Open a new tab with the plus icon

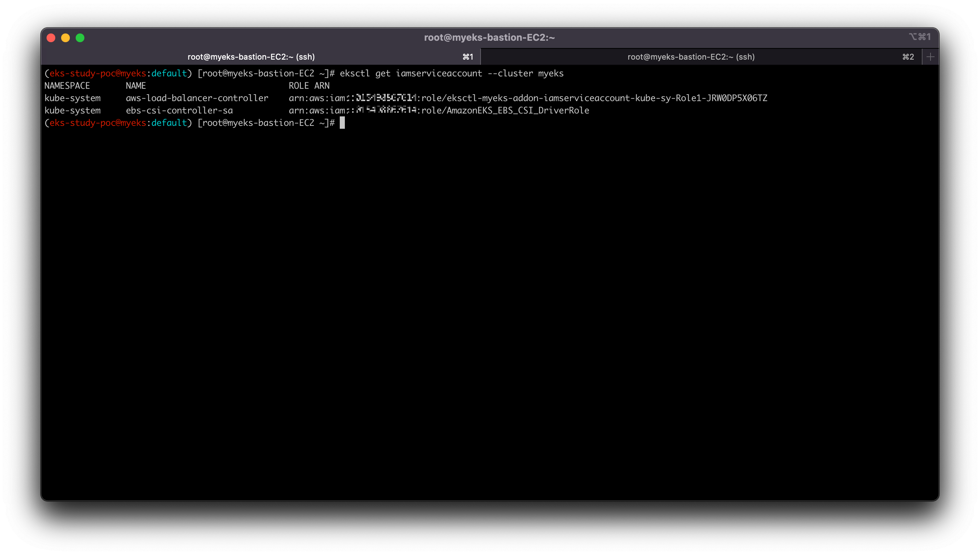click(x=930, y=57)
